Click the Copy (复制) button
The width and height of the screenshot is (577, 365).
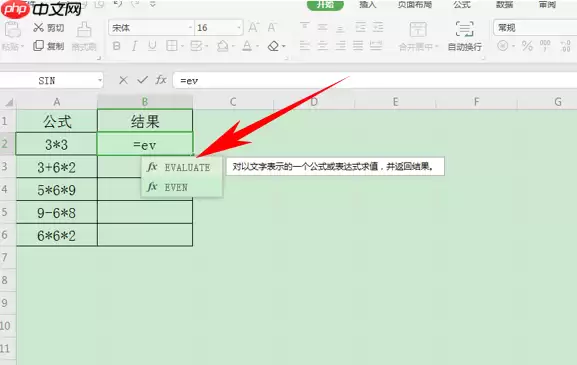click(49, 46)
